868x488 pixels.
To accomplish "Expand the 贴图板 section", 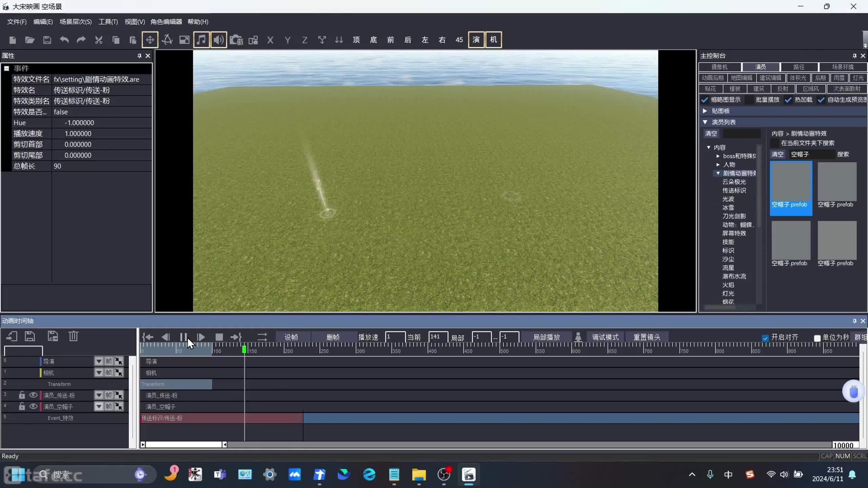I will (705, 111).
